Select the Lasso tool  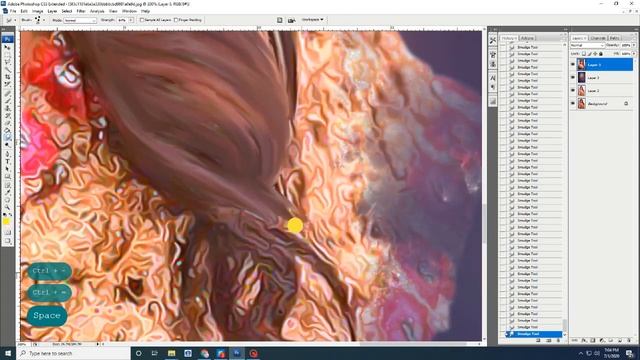point(8,62)
